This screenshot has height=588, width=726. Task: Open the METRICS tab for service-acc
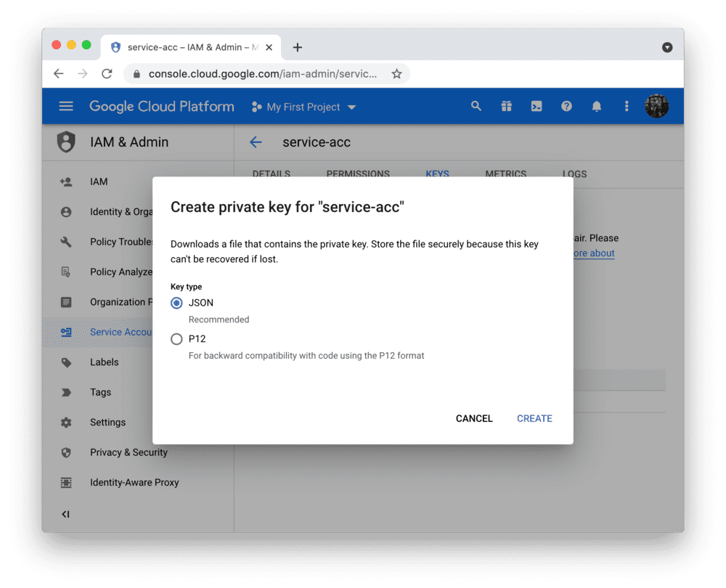click(505, 174)
